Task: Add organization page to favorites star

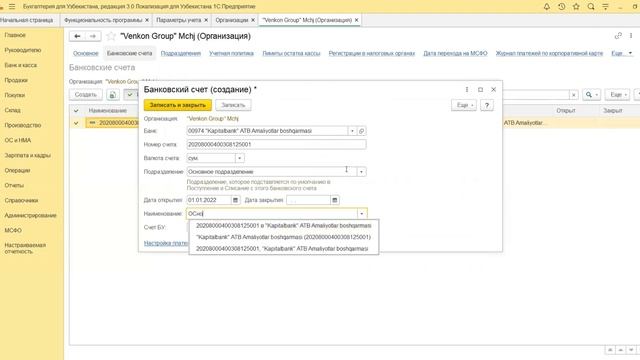Action: (x=111, y=36)
